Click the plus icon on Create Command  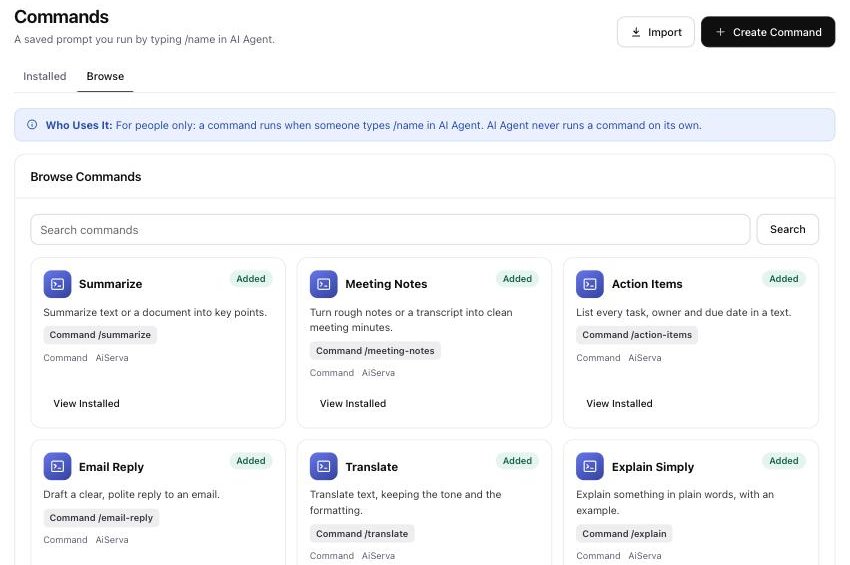pos(720,32)
